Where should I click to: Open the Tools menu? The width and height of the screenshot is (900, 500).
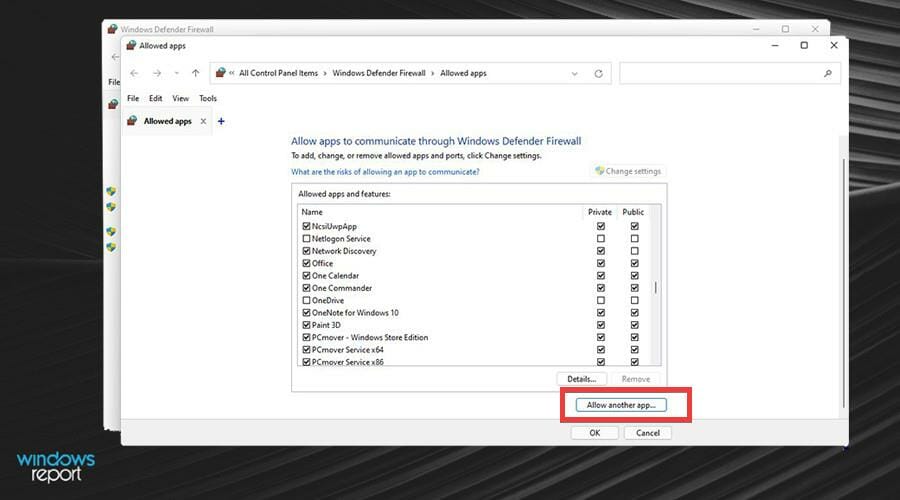208,98
